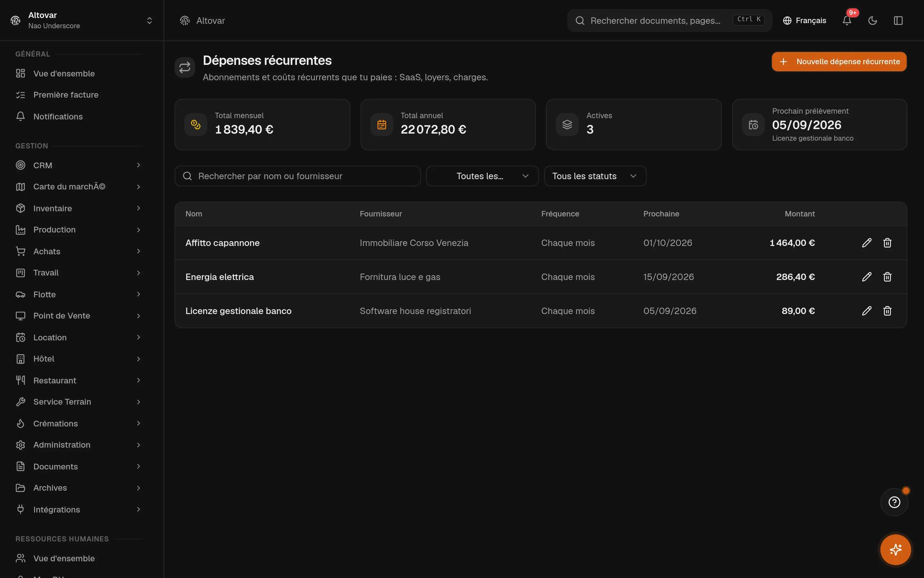This screenshot has height=578, width=924.
Task: Open the Service Terrain menu item
Action: coord(79,402)
